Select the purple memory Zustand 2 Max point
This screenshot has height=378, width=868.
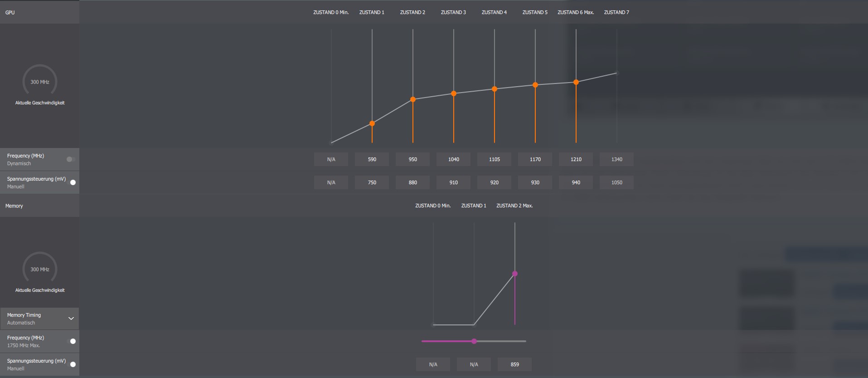(x=515, y=274)
